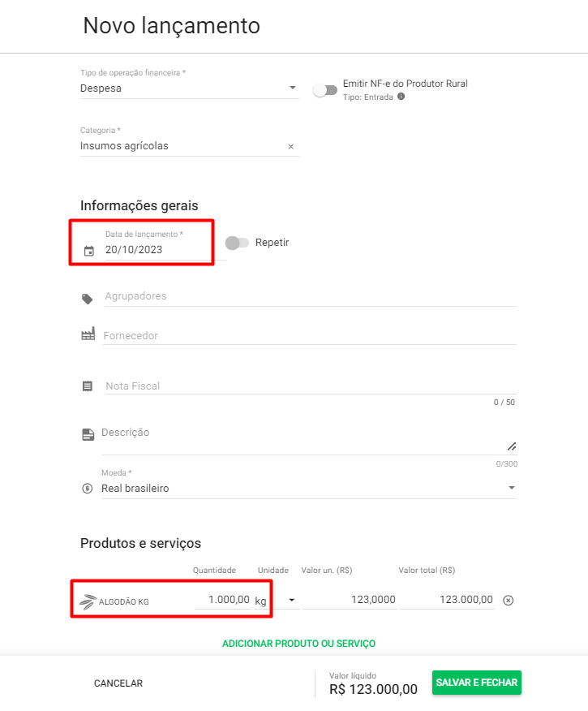Click the document icon beside Nota Fiscal
The width and height of the screenshot is (588, 711).
tap(88, 386)
